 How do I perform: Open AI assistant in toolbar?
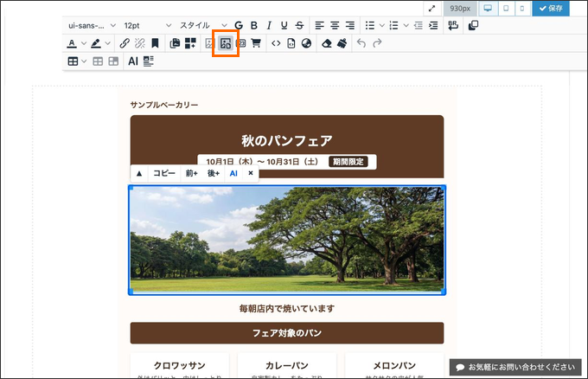[x=133, y=61]
